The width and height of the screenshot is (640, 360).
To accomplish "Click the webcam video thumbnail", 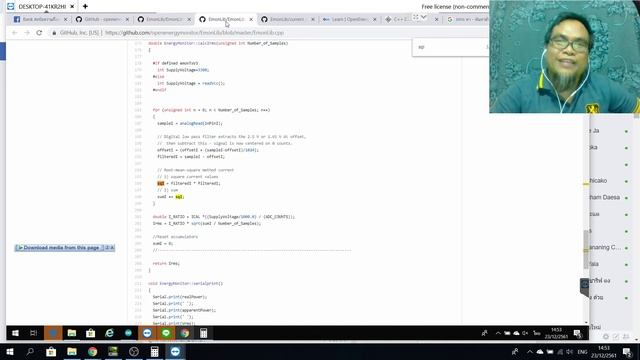I will pos(564,57).
